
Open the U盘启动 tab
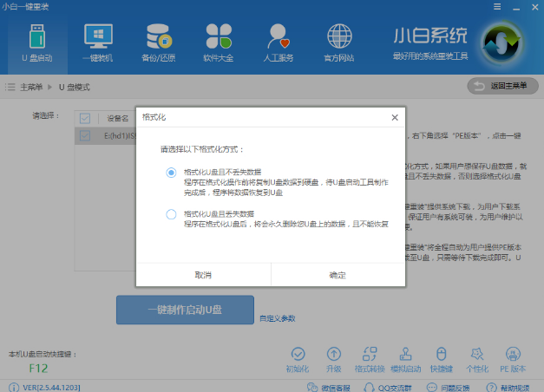36,43
